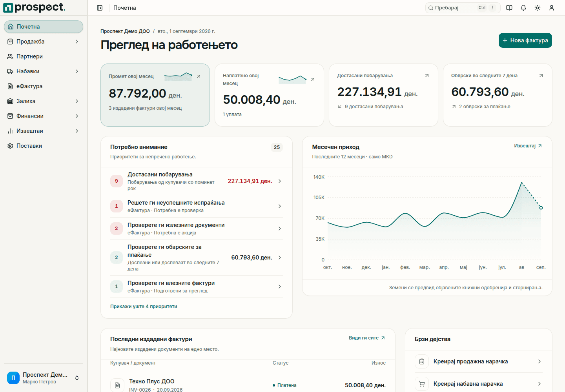The image size is (565, 392).
Task: Toggle the sidebar collapse icon
Action: coord(100,8)
